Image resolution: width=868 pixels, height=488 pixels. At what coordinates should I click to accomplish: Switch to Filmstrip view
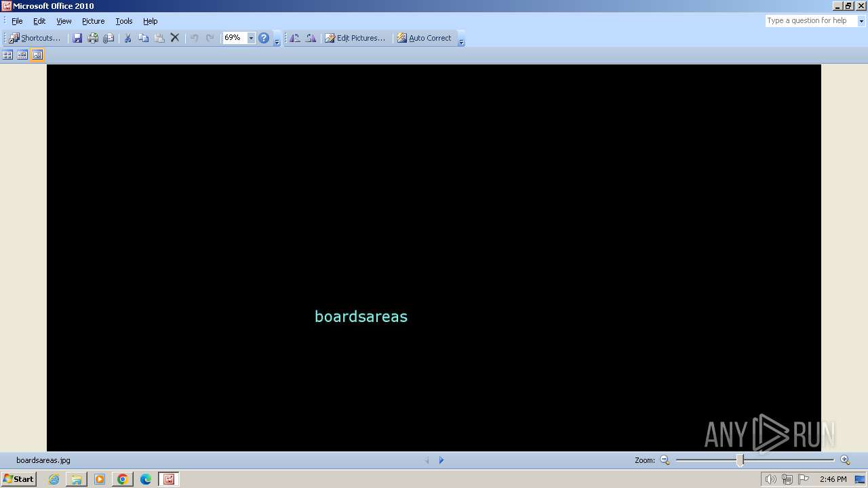22,55
